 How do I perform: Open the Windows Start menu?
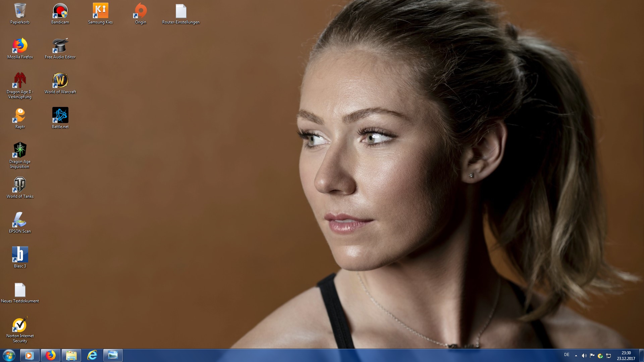9,355
